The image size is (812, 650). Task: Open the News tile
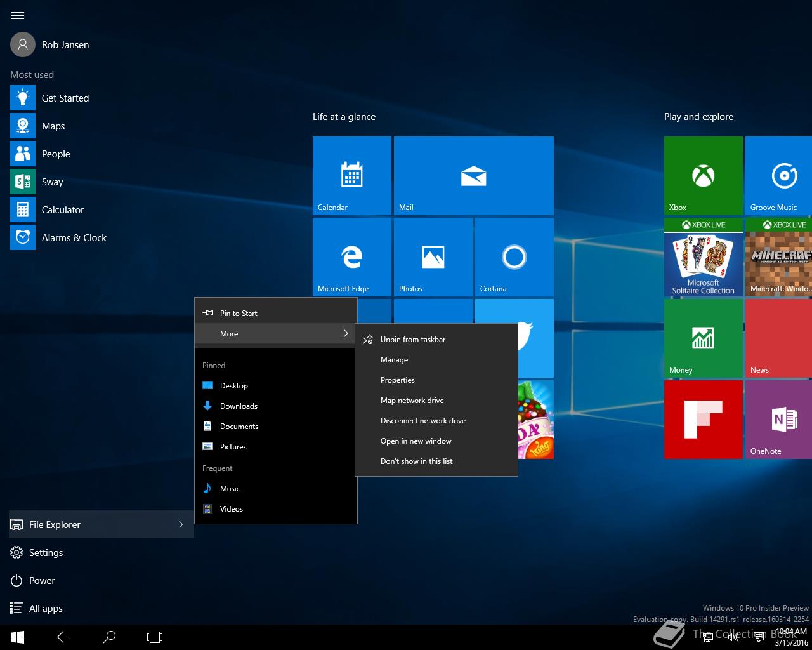pos(779,338)
